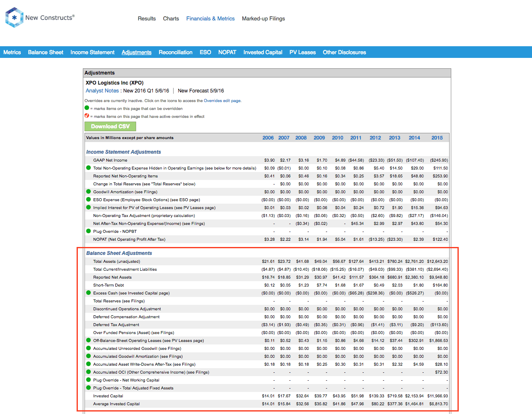Click the New Constructs logo icon
Image resolution: width=532 pixels, height=414 pixels.
pyautogui.click(x=14, y=17)
